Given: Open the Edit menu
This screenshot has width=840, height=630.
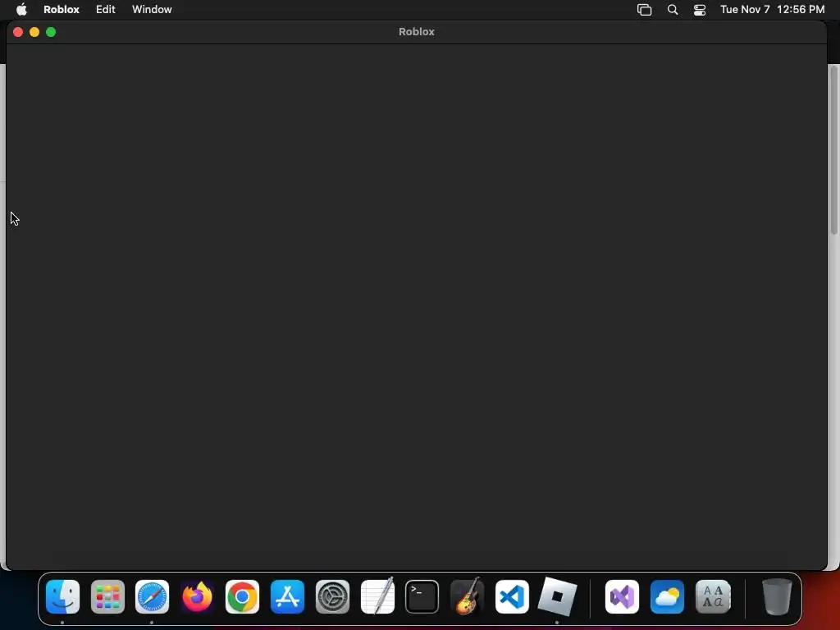Looking at the screenshot, I should [x=106, y=10].
